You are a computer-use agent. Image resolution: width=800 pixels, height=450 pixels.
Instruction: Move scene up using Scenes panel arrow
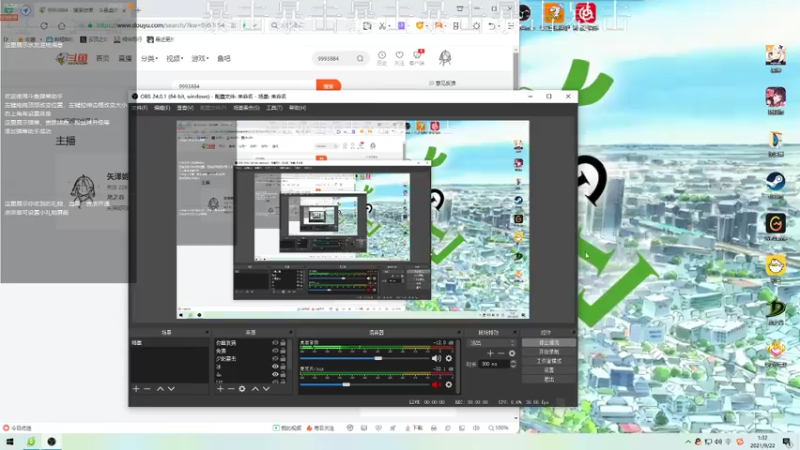[x=160, y=389]
